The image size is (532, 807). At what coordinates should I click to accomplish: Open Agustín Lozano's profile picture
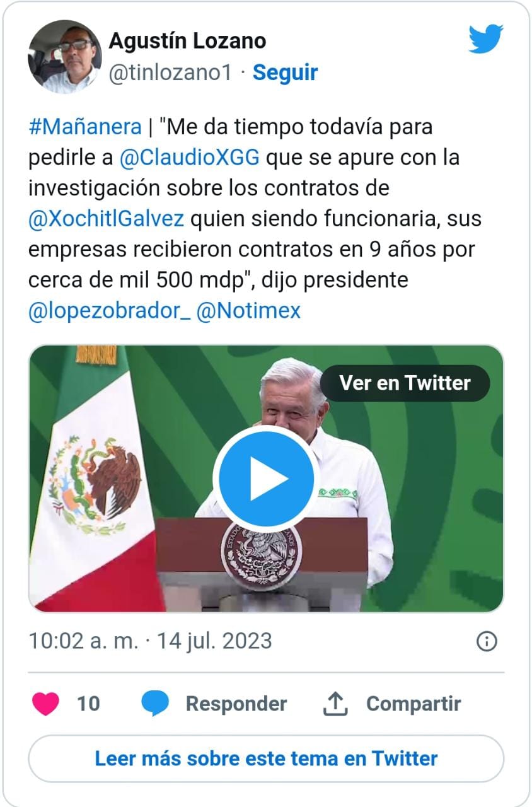point(65,57)
